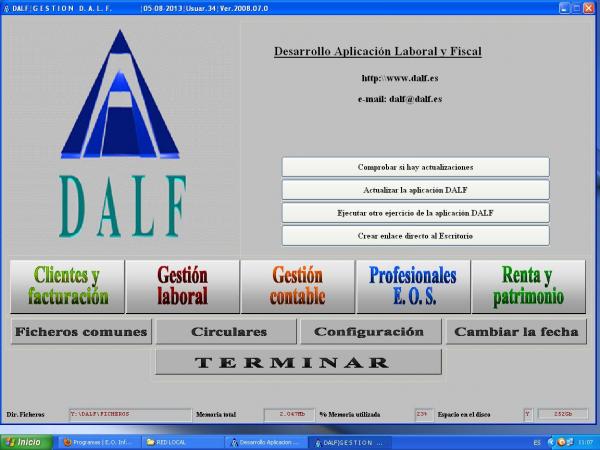Click the disk space 252Gb field

point(562,415)
